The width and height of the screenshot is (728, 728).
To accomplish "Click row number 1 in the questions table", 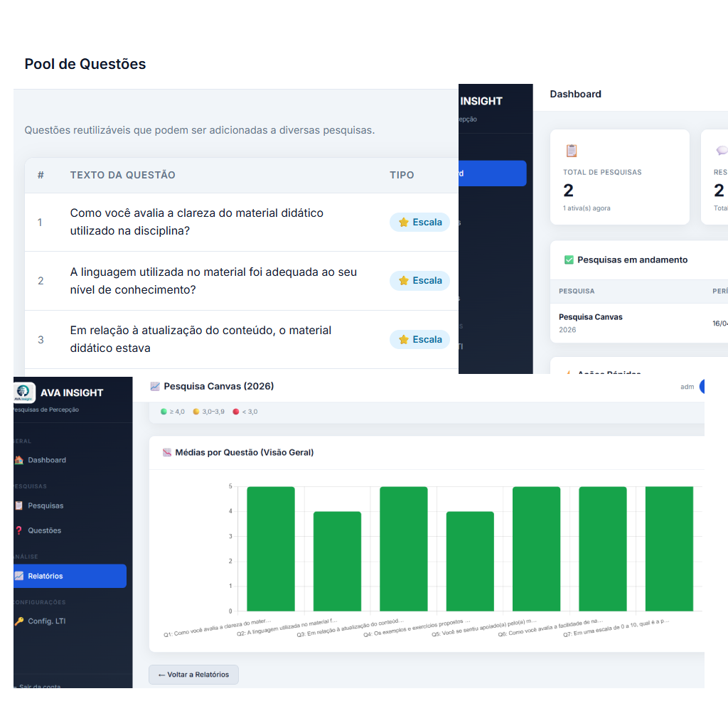I will 40,223.
